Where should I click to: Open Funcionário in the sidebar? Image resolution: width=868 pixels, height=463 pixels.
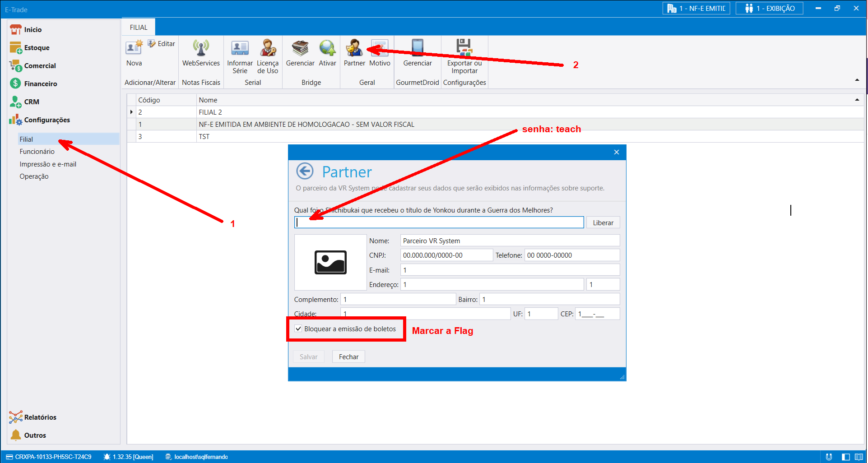(37, 152)
